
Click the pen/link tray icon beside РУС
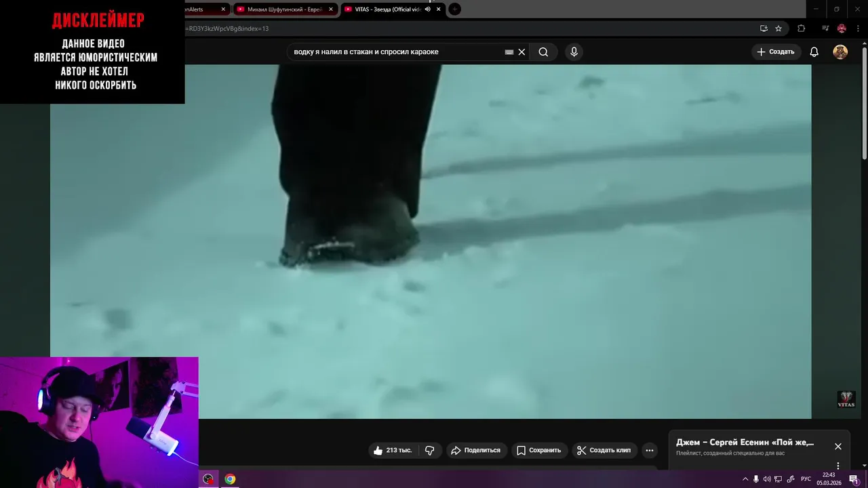pos(791,479)
